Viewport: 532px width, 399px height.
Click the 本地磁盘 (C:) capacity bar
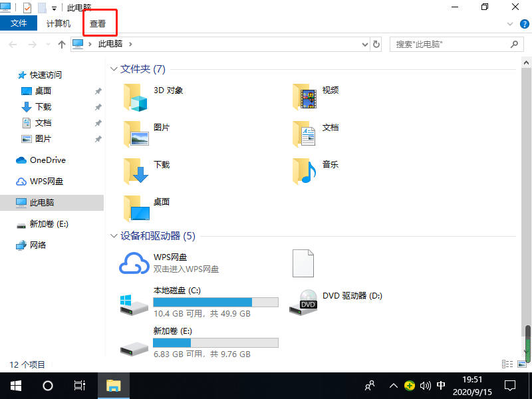215,302
